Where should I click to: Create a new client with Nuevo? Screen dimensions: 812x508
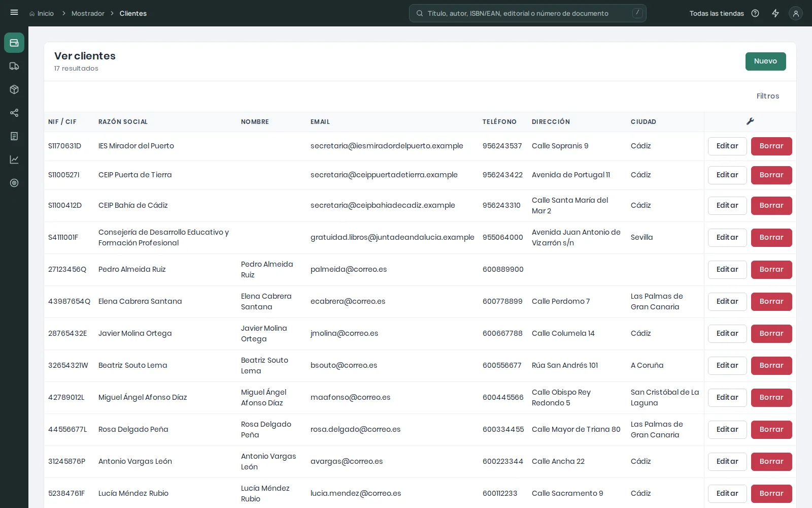[765, 61]
